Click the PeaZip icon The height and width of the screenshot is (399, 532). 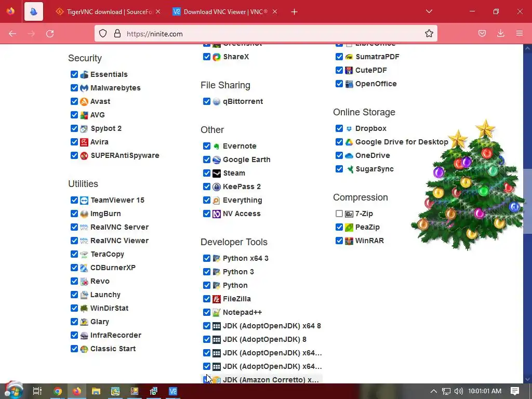[349, 228]
